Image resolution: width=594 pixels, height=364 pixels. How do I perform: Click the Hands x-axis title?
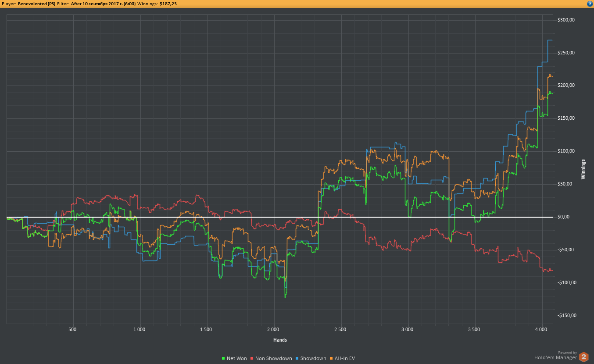[280, 340]
